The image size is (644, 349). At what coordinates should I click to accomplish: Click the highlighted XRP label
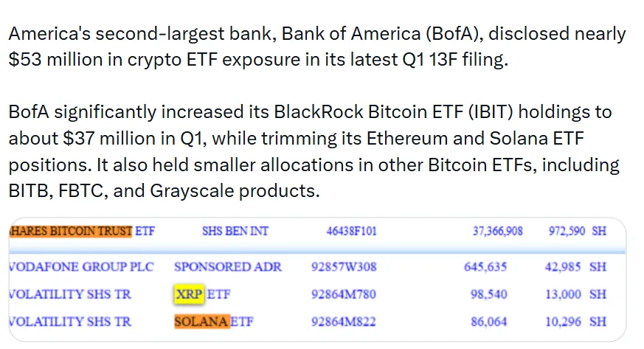tap(189, 294)
